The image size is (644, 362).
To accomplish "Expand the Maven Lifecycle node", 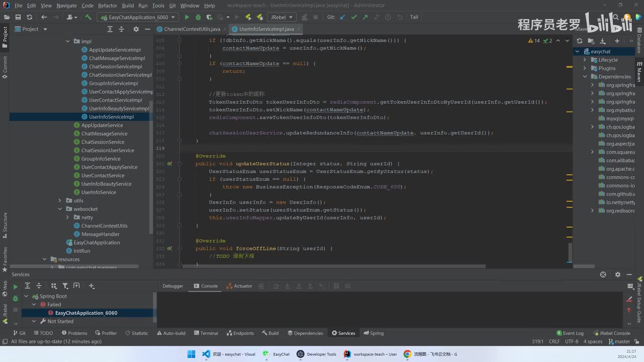I will [585, 60].
